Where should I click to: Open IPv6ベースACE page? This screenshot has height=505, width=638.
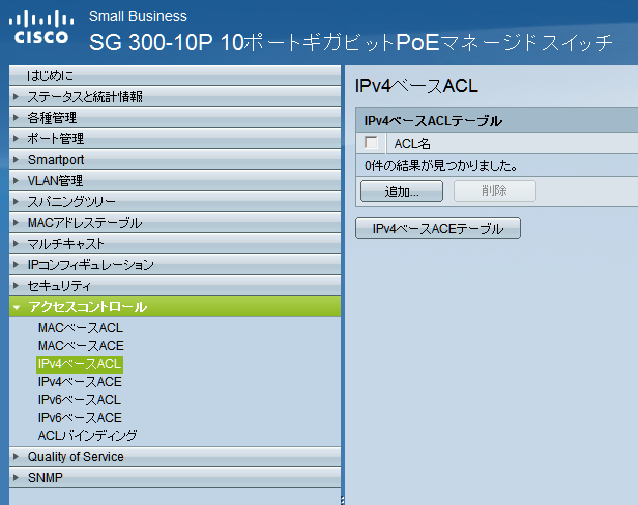pyautogui.click(x=80, y=418)
